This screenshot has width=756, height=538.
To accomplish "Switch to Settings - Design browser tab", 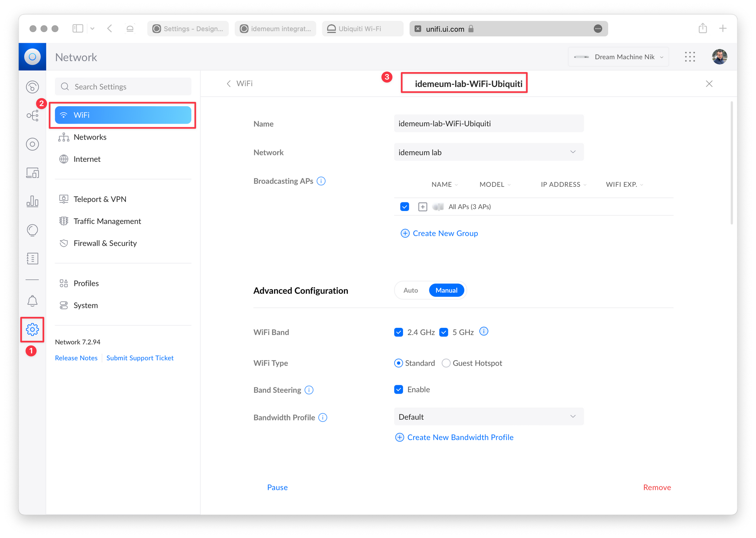I will (188, 29).
